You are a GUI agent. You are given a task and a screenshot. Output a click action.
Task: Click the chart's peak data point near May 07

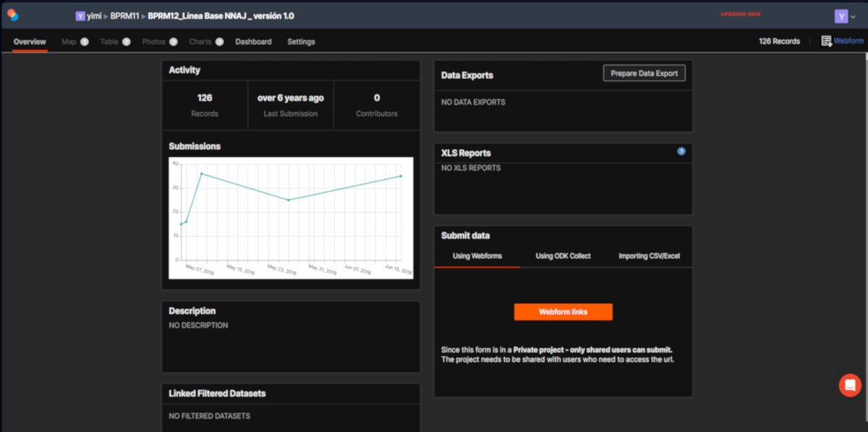(202, 174)
